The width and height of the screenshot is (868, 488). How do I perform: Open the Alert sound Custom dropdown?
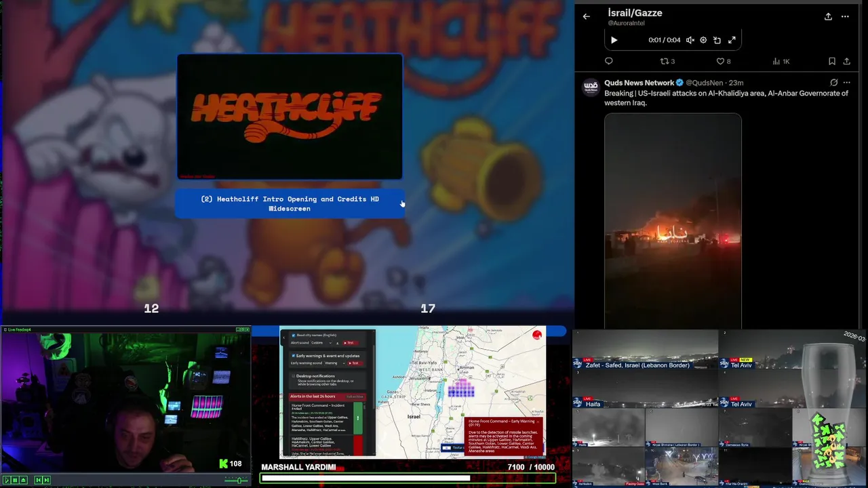[321, 343]
